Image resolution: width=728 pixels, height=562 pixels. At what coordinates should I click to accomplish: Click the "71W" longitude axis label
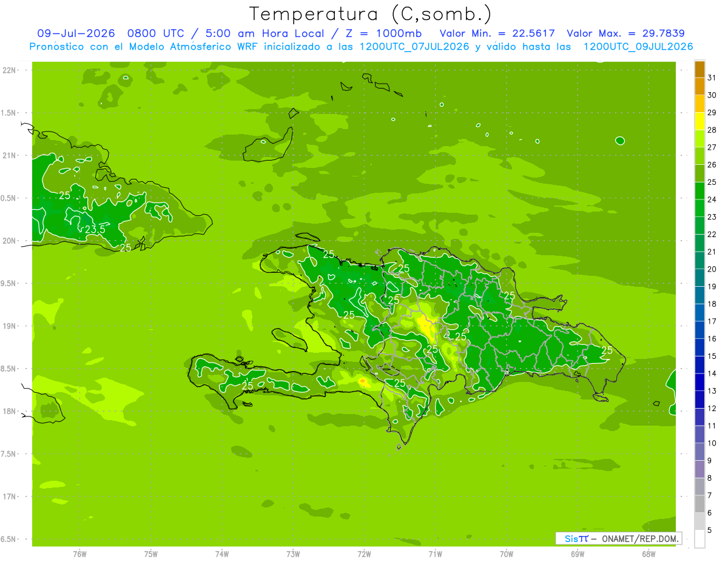(x=435, y=554)
